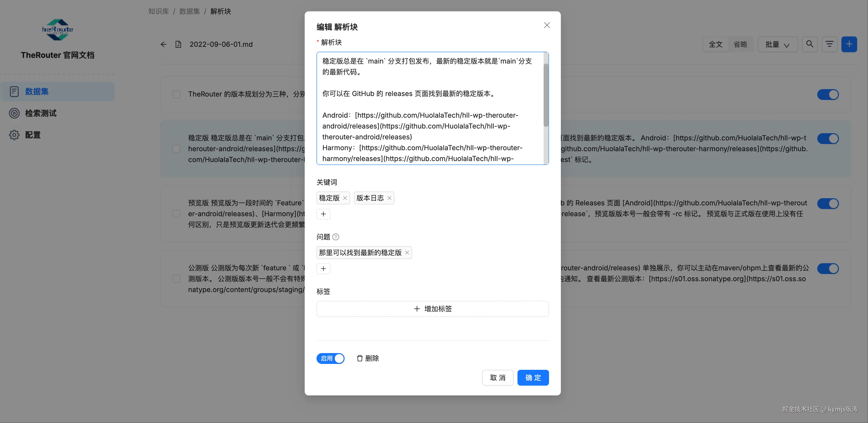Image resolution: width=868 pixels, height=423 pixels.
Task: Add a new keyword with plus button
Action: pos(323,214)
